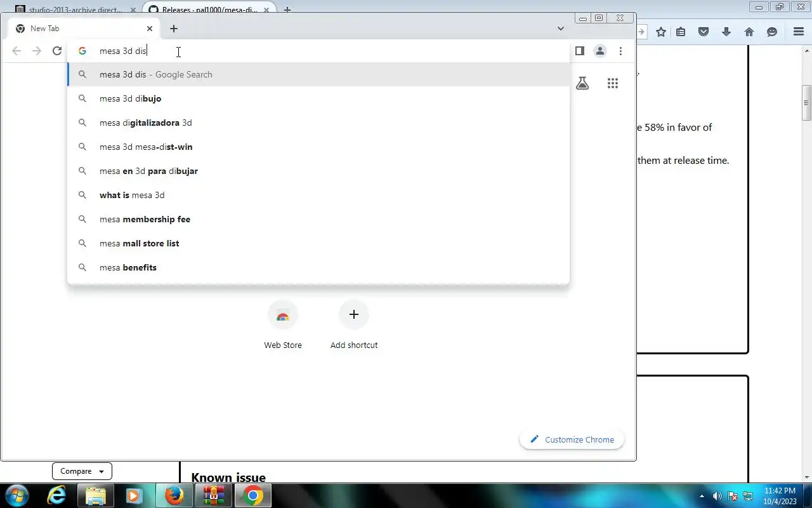Reload the Chrome New Tab page
This screenshot has height=508, width=812.
pyautogui.click(x=57, y=51)
